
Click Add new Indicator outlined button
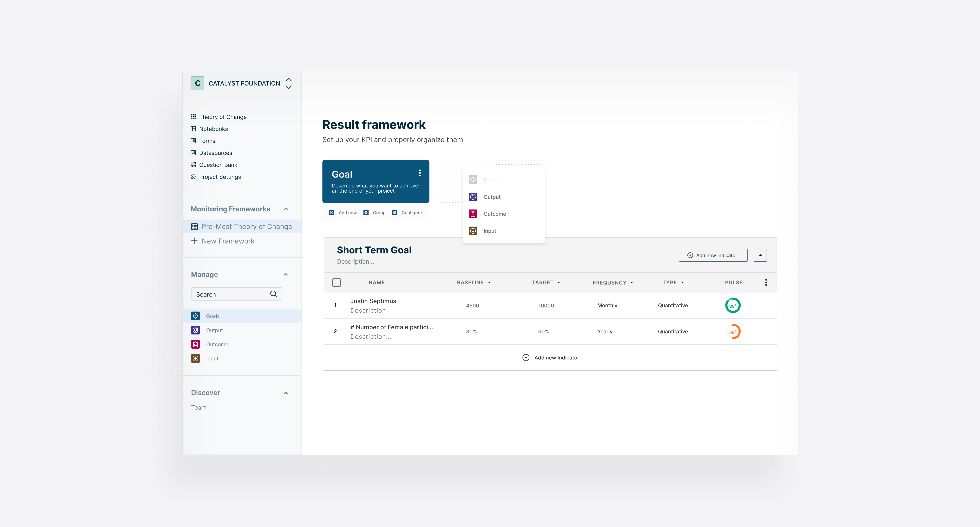pyautogui.click(x=713, y=255)
